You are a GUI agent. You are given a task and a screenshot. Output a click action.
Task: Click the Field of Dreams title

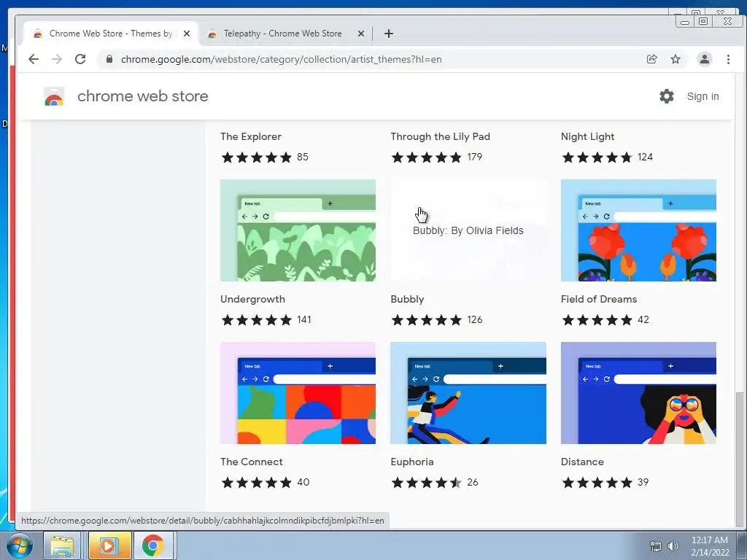tap(599, 299)
